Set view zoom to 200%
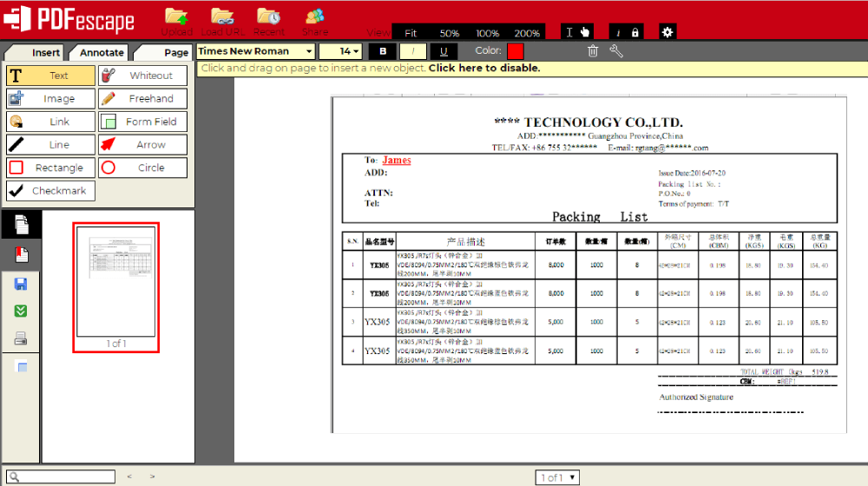Viewport: 868px width, 486px height. pyautogui.click(x=527, y=33)
